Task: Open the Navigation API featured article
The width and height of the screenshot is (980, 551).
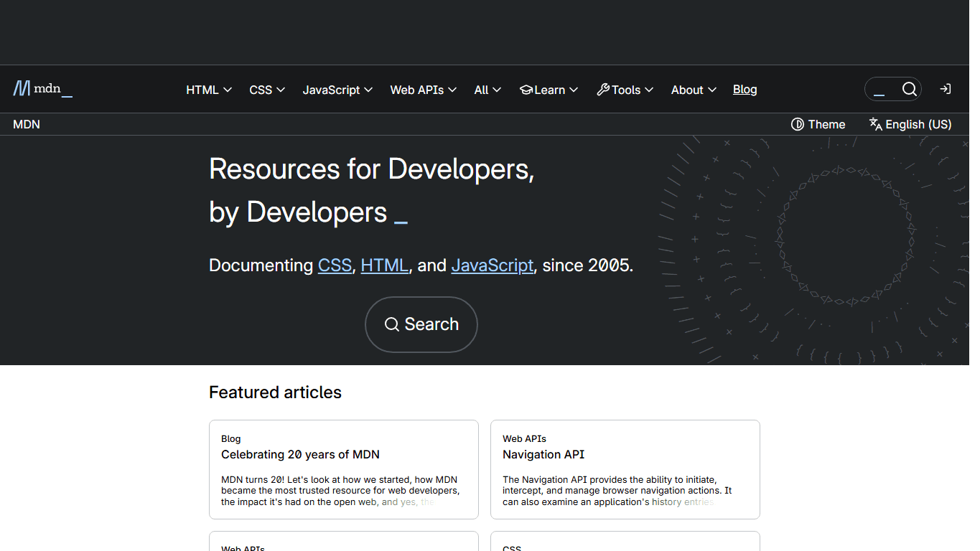Action: 543,454
